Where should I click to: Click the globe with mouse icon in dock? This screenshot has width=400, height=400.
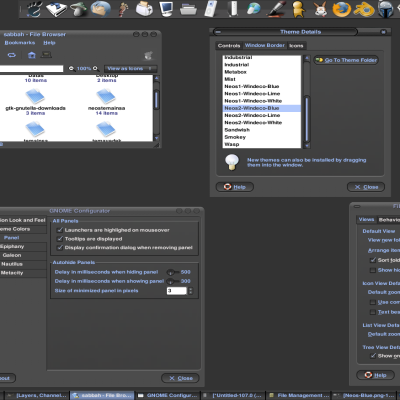(x=254, y=9)
